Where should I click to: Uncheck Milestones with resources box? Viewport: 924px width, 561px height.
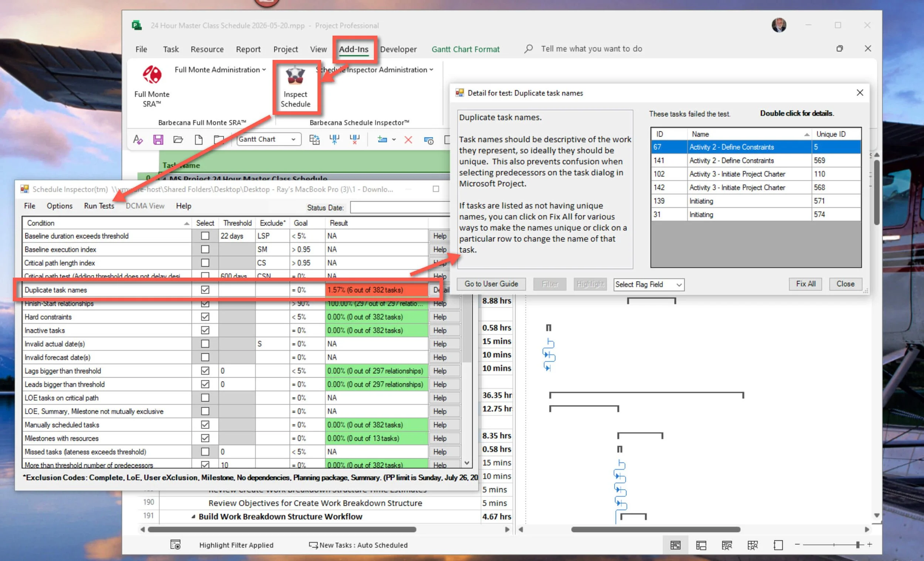(205, 438)
